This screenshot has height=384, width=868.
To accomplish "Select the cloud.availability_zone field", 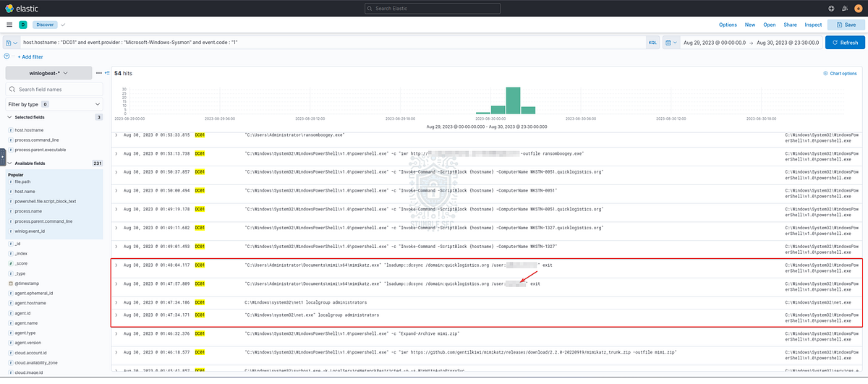I will (38, 362).
